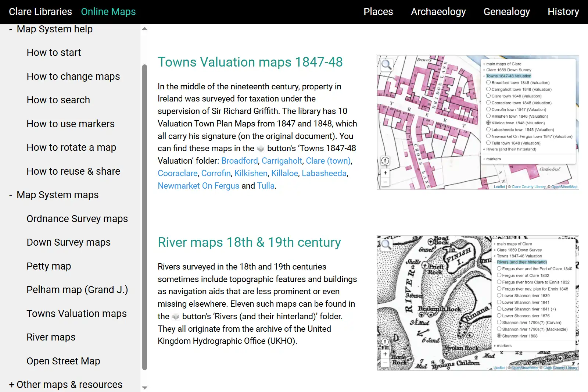Click zoom out minus on Towns Valuation preview
The image size is (588, 392).
(385, 182)
